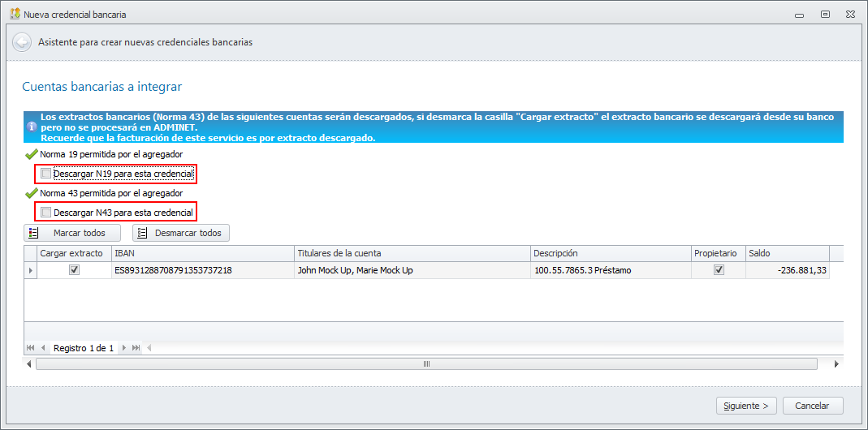Enable Descargar N19 para esta credencial
The height and width of the screenshot is (430, 868).
[46, 174]
